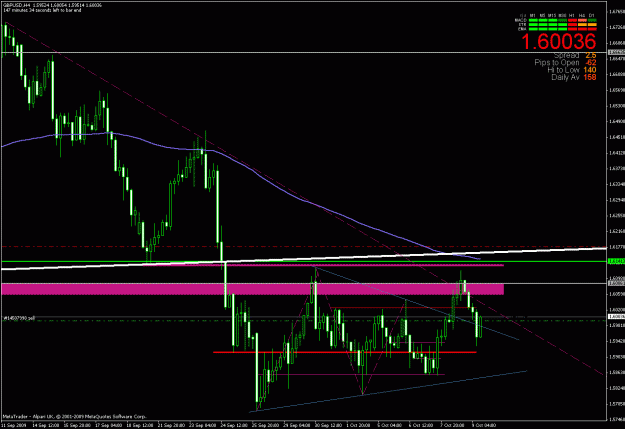
Task: Click the '9 Oct 04:00' label on time axis
Action: click(483, 425)
